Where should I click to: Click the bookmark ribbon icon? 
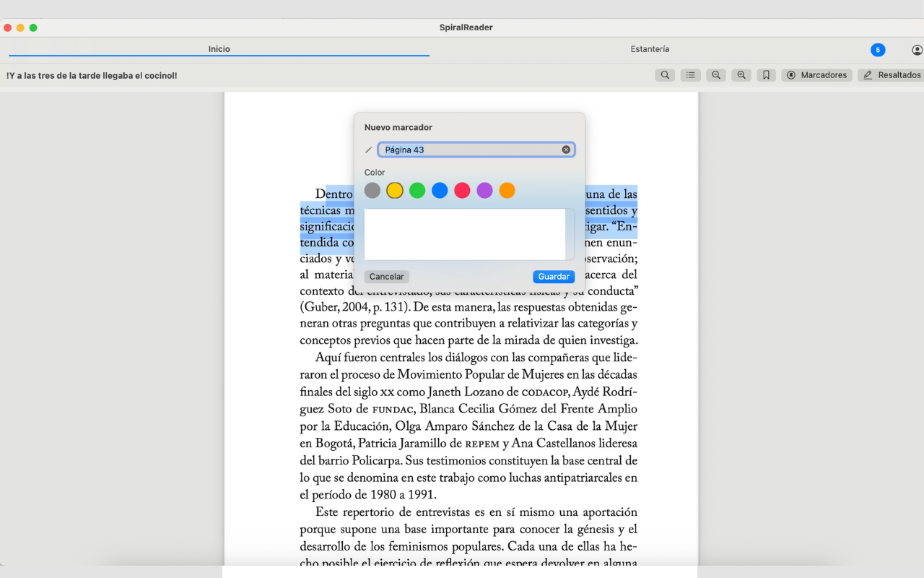766,75
